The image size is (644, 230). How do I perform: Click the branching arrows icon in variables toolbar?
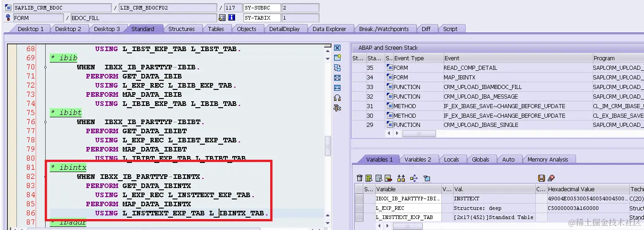414,178
